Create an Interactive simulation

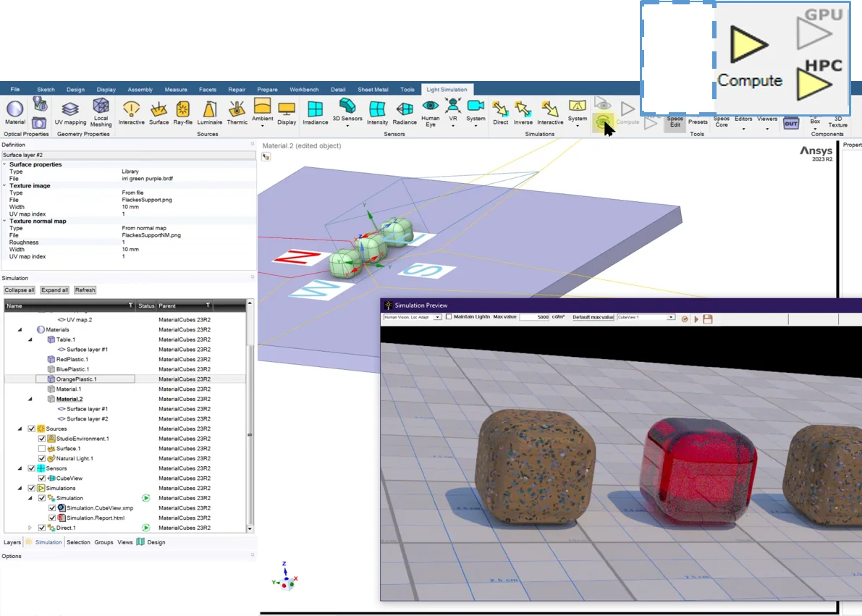pyautogui.click(x=550, y=113)
